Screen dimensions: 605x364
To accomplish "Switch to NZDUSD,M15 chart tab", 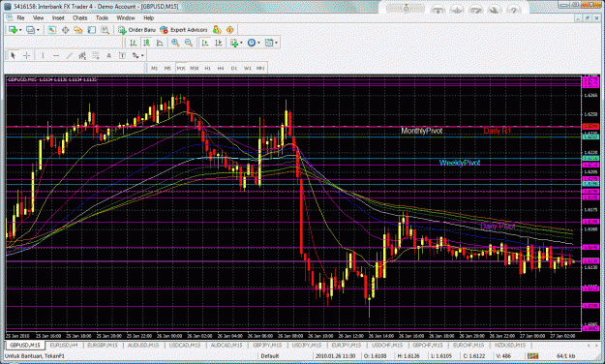I will pos(510,345).
